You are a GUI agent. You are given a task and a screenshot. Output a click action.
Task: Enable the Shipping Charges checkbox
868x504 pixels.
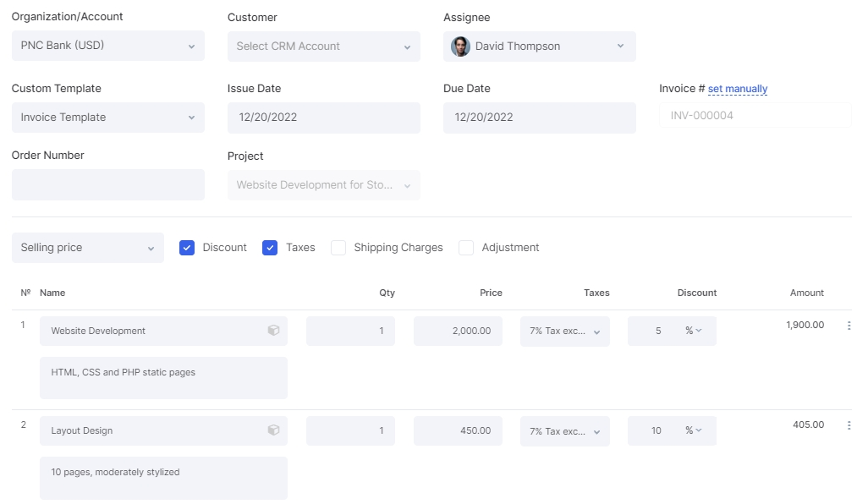(338, 248)
